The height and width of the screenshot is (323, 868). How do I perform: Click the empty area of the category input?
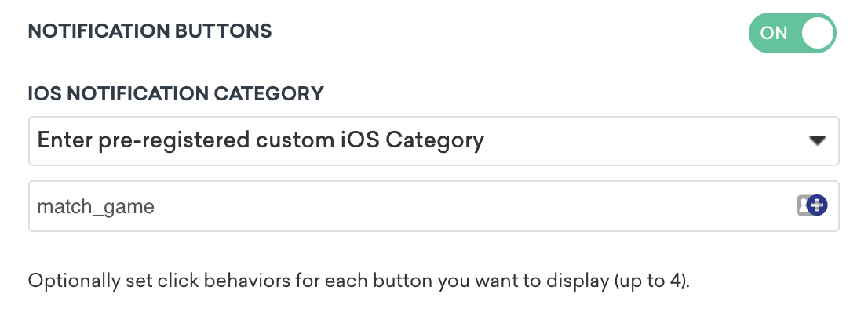tap(471, 207)
